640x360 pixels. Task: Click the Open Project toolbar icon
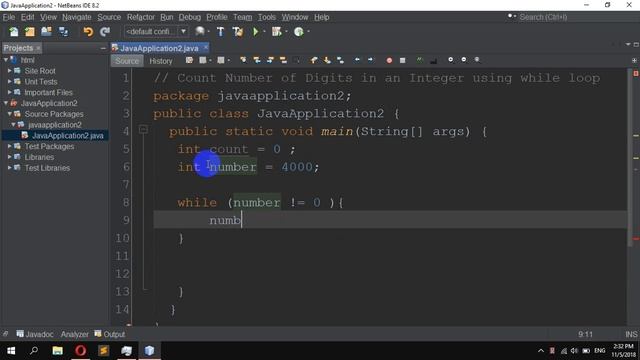click(46, 32)
